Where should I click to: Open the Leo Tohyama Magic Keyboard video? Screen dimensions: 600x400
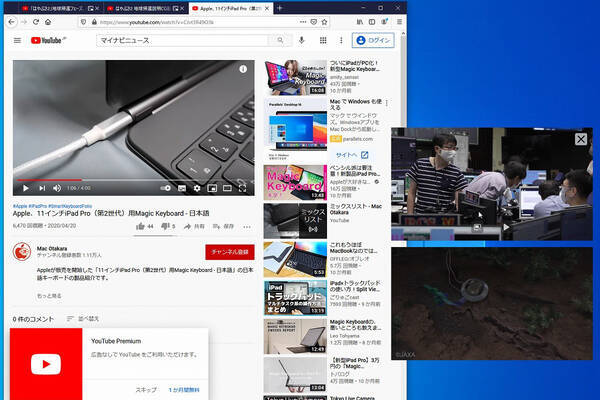click(x=295, y=336)
